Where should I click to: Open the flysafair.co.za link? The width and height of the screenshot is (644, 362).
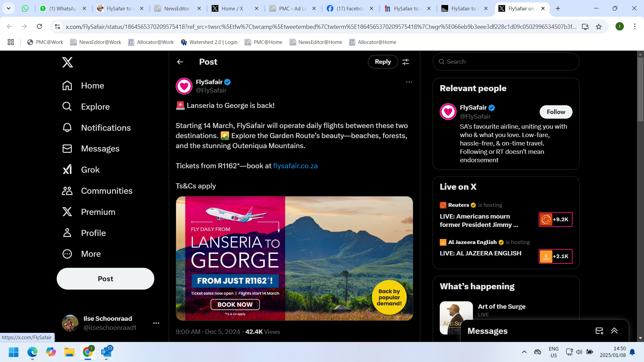(295, 166)
